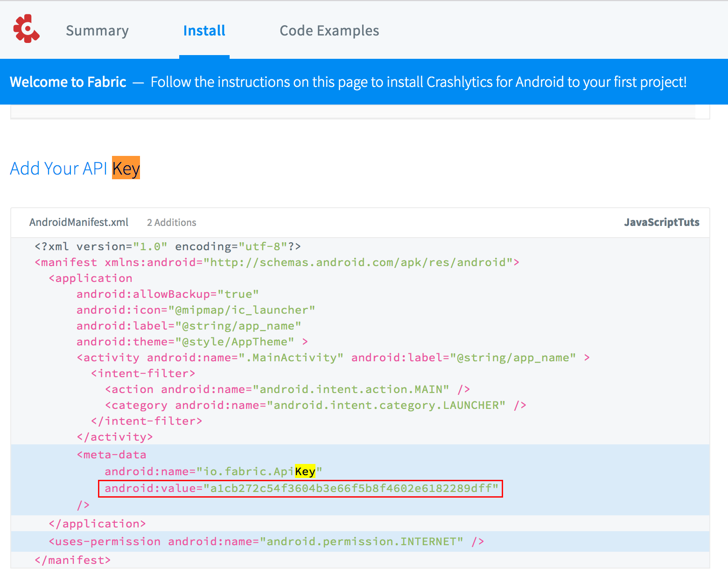This screenshot has width=728, height=576.
Task: Click the xml version declaration line
Action: pos(168,246)
